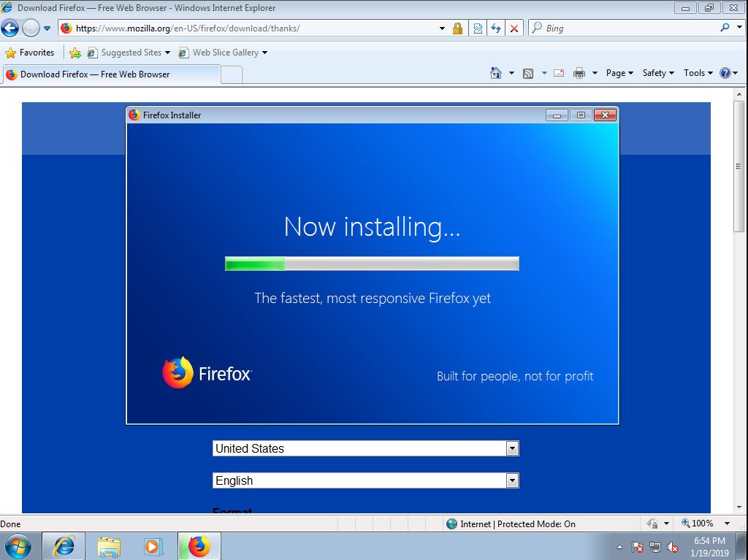This screenshot has width=748, height=560.
Task: Expand the address bar autocomplete dropdown
Action: [x=442, y=28]
